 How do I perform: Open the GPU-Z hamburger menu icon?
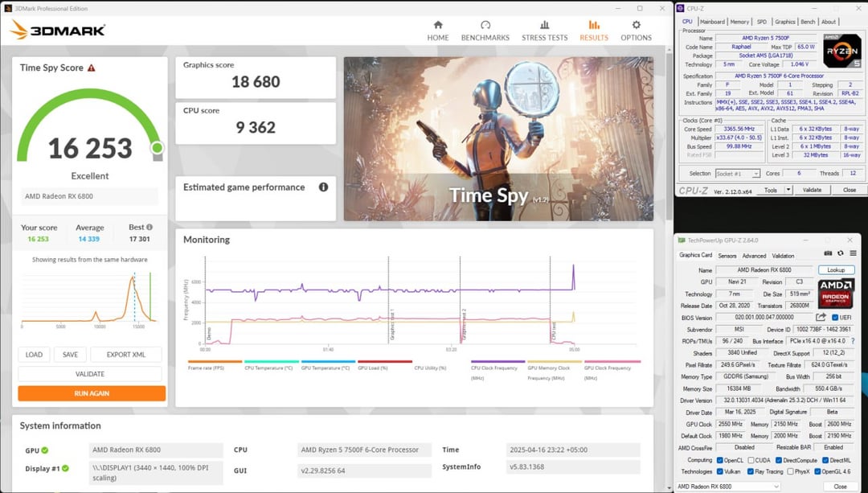tap(853, 253)
